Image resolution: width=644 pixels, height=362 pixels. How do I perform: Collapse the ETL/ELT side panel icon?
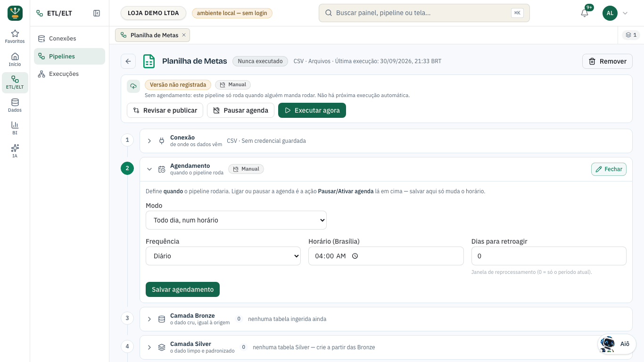pos(97,13)
